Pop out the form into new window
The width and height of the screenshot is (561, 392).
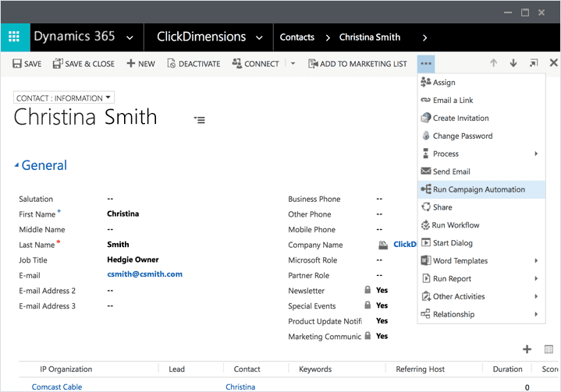tap(534, 63)
